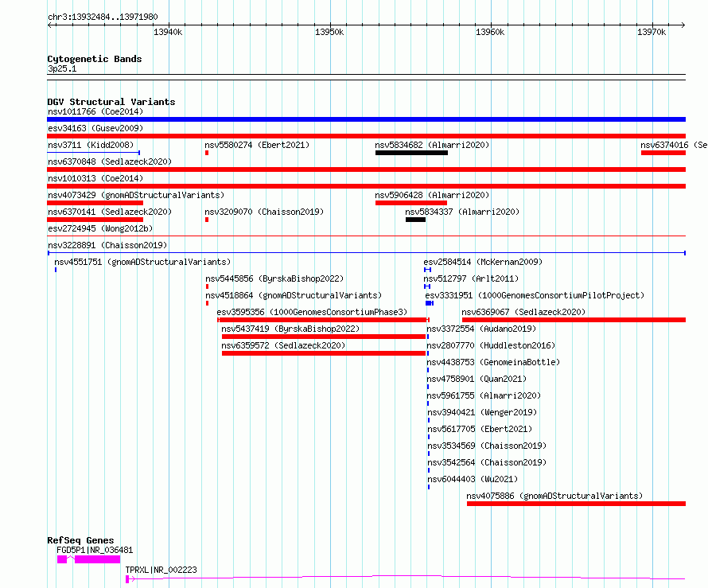The width and height of the screenshot is (708, 588).
Task: Open the nsv6374016 variant label
Action: tap(674, 145)
